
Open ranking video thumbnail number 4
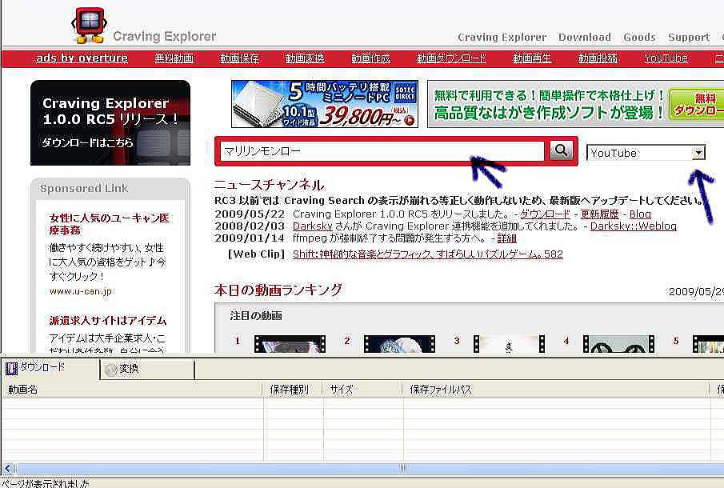619,344
